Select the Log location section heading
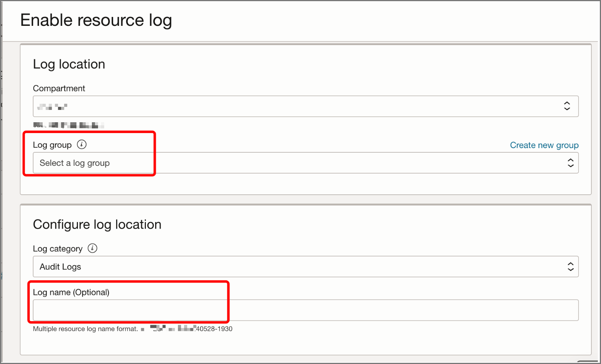Image resolution: width=601 pixels, height=364 pixels. coord(69,64)
